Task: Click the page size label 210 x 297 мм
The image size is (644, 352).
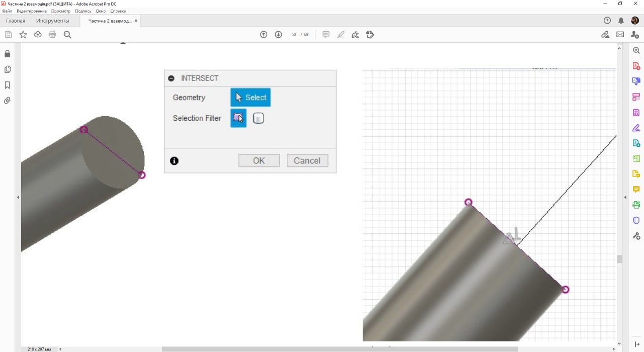Action: [x=39, y=348]
